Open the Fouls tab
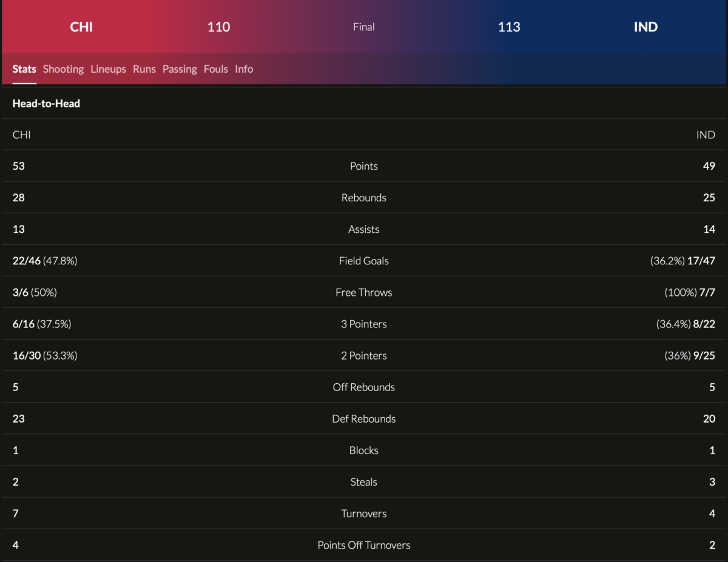The height and width of the screenshot is (562, 728). click(x=216, y=69)
